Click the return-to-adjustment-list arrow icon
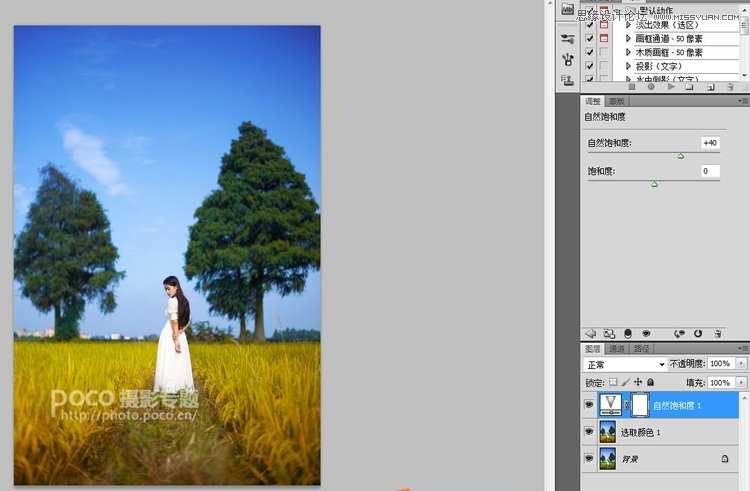This screenshot has width=750, height=491. (590, 333)
